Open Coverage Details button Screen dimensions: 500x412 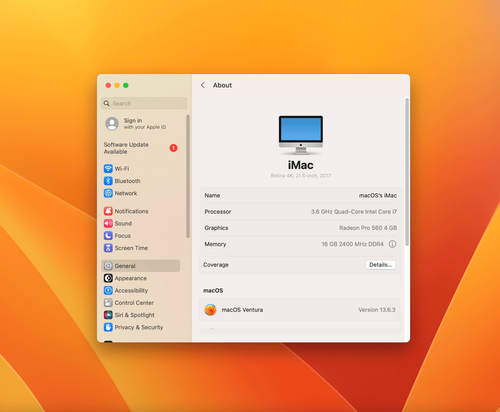pos(380,265)
